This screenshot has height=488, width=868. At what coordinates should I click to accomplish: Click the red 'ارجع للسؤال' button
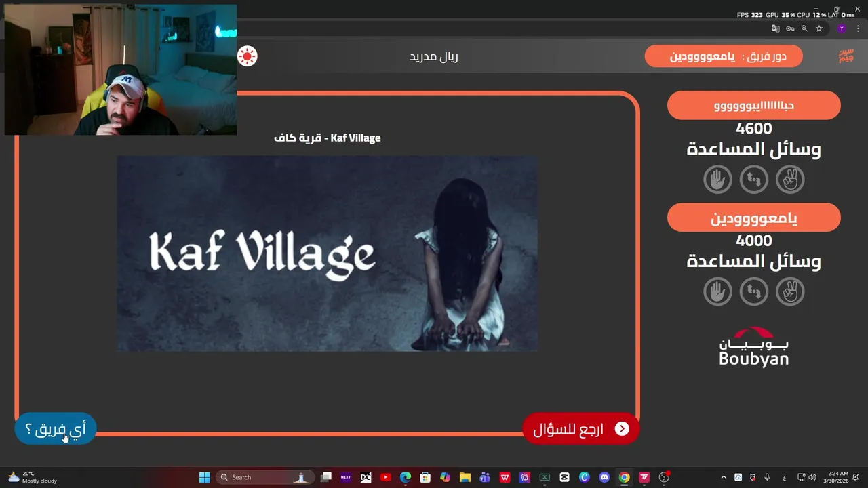click(581, 429)
